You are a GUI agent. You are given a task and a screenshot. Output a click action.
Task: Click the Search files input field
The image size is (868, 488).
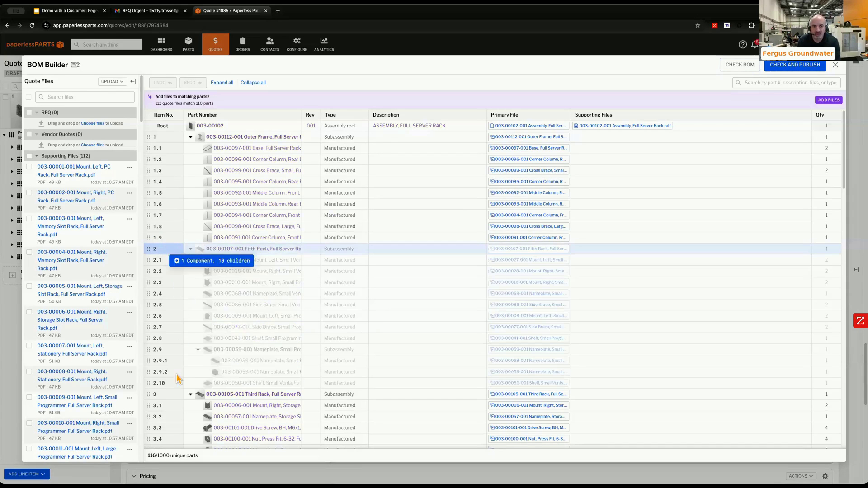coord(85,97)
